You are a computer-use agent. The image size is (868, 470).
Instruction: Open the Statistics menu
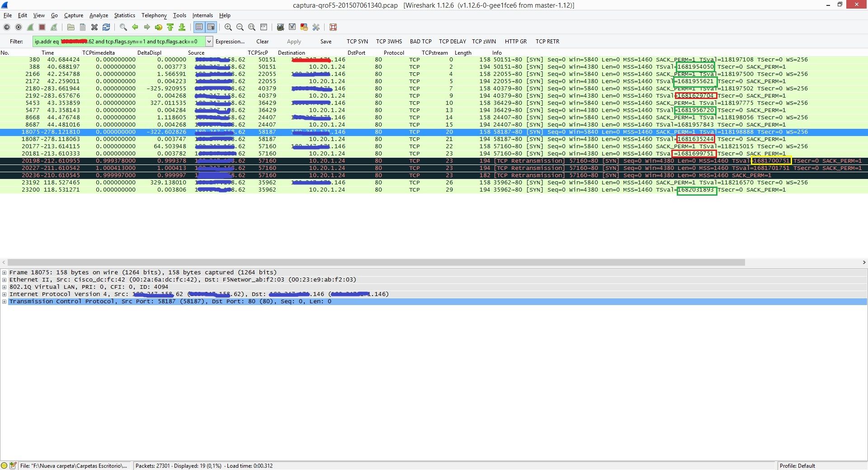(x=124, y=15)
